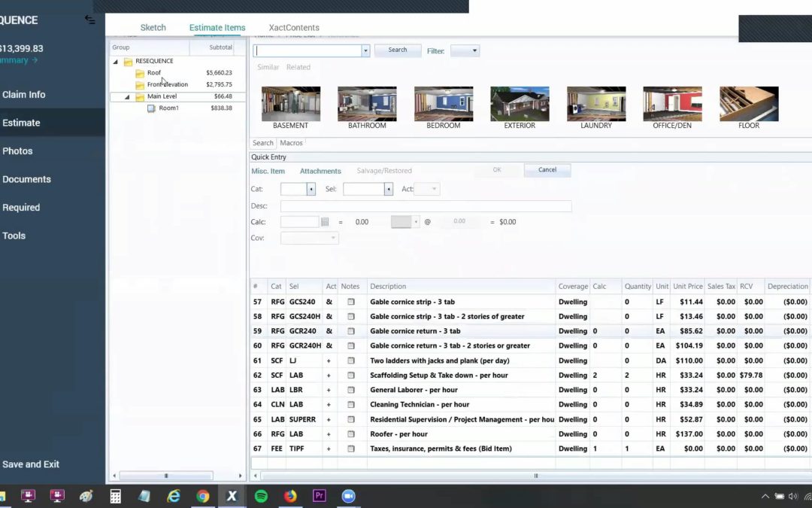The width and height of the screenshot is (812, 508).
Task: Open Required in the sidebar
Action: (21, 208)
